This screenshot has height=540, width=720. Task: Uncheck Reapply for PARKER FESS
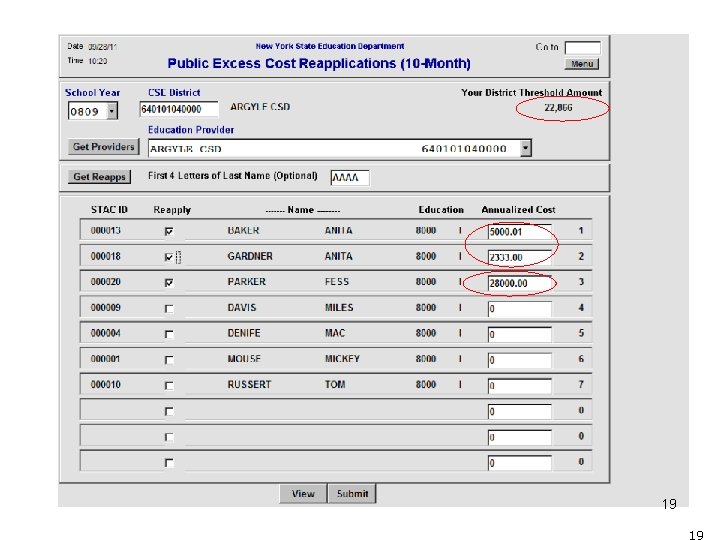click(x=169, y=283)
